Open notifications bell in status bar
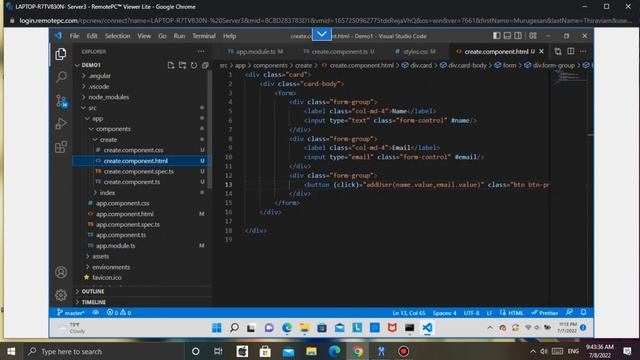 click(584, 313)
